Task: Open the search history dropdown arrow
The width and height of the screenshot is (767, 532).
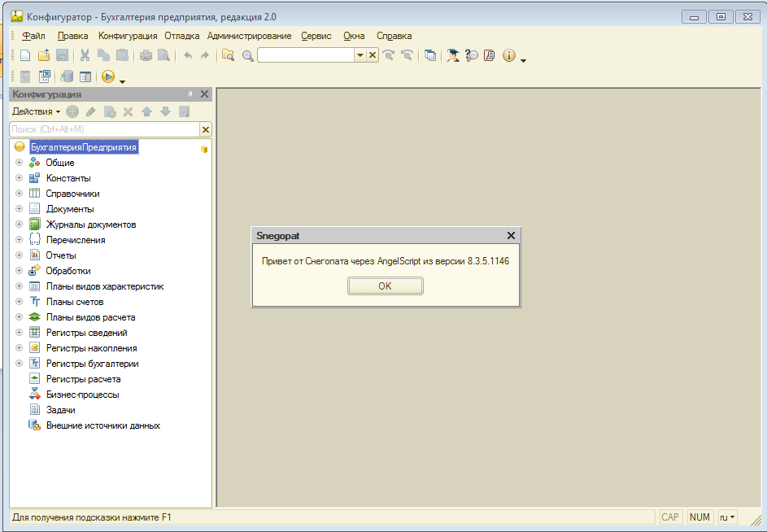Action: [360, 55]
